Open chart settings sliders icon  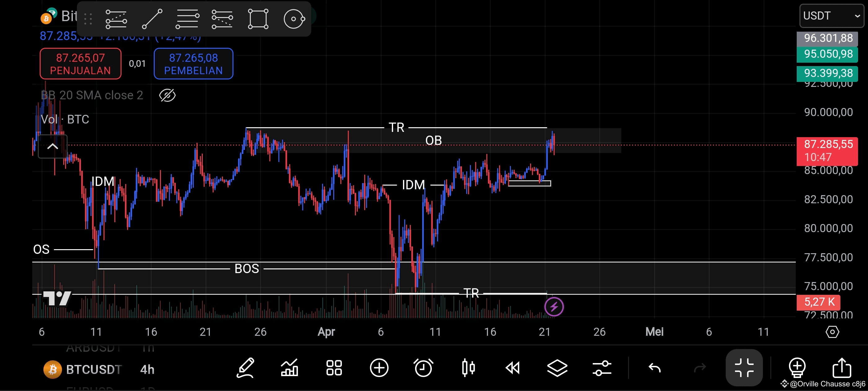coord(602,368)
